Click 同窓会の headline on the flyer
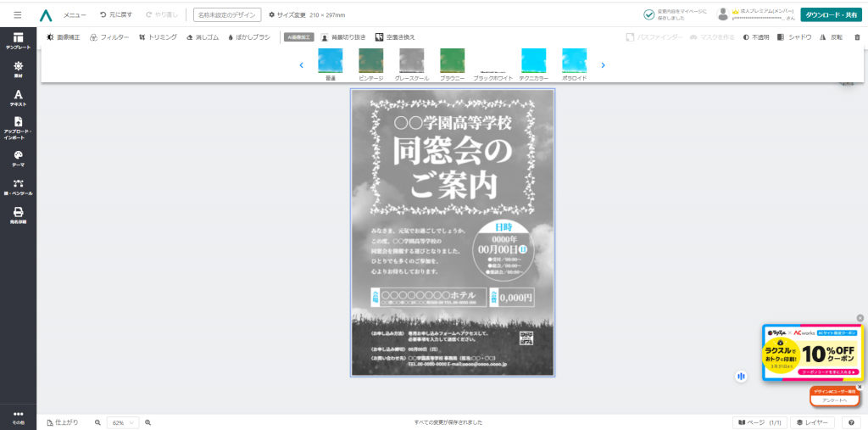The image size is (868, 430). (453, 151)
